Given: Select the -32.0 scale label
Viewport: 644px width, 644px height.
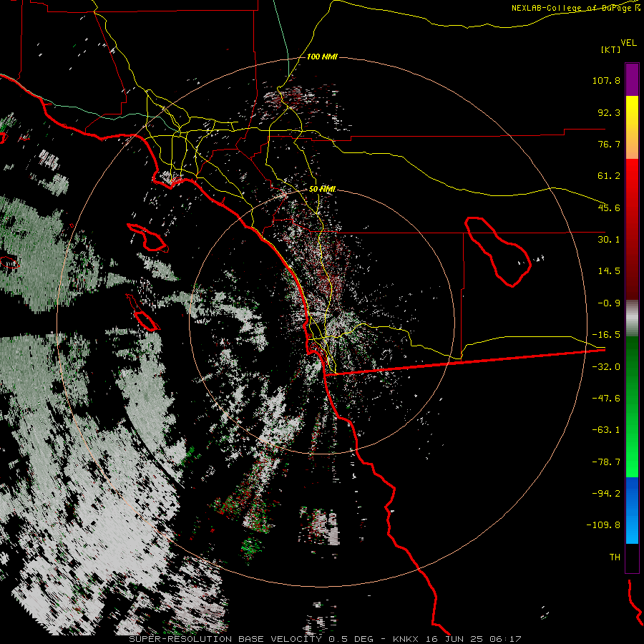Looking at the screenshot, I should 606,367.
